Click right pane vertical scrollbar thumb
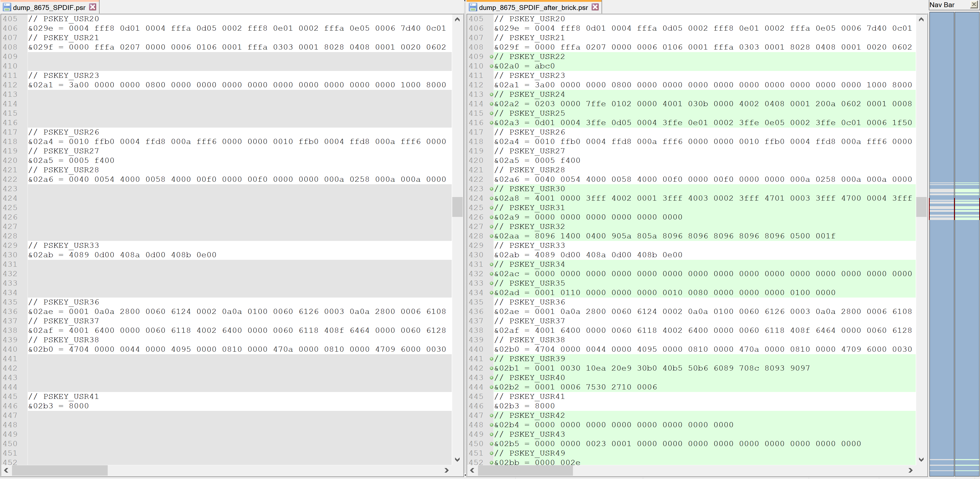Viewport: 980px width, 479px height. [x=921, y=207]
